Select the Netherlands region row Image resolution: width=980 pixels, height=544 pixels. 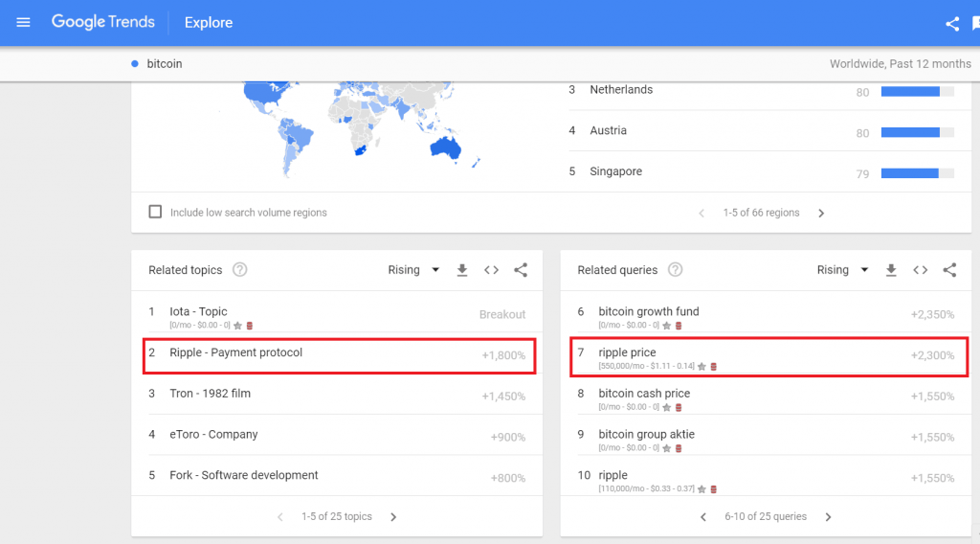761,91
